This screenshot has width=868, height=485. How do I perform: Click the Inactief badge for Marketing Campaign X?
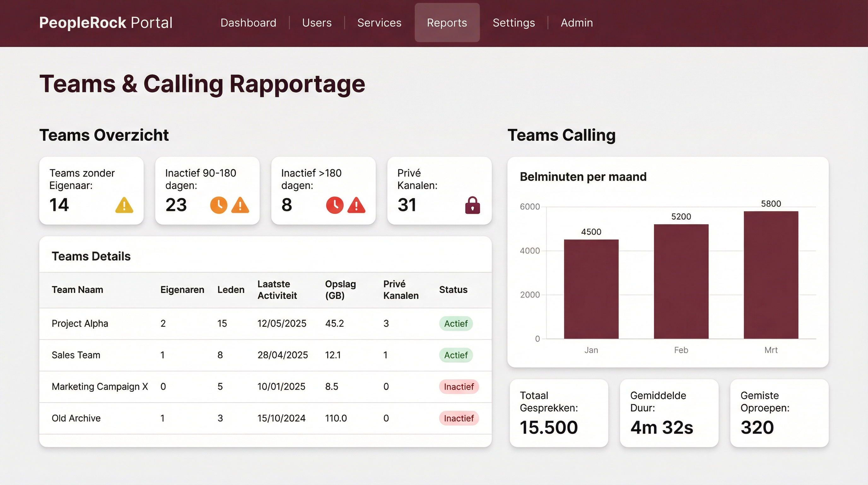[459, 386]
